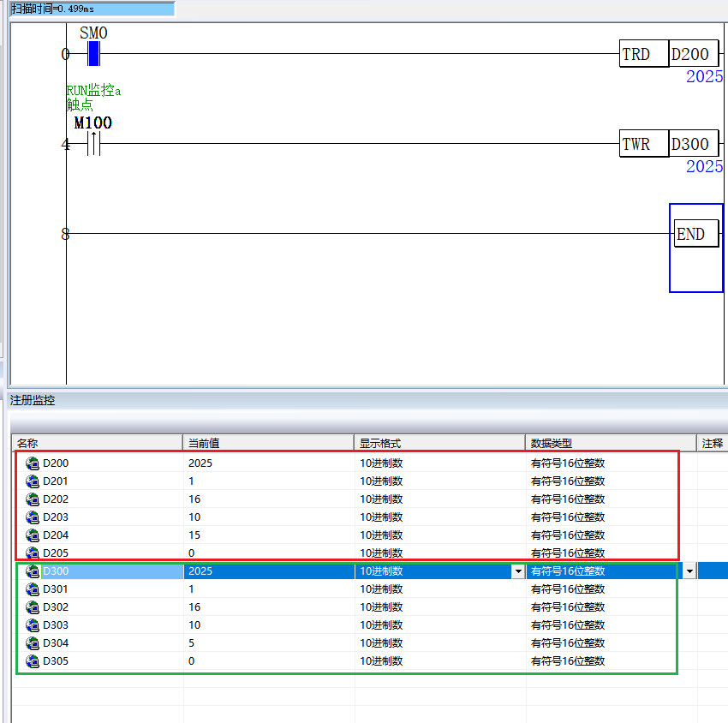Open the D300 display format dropdown
728x723 pixels.
coord(516,571)
